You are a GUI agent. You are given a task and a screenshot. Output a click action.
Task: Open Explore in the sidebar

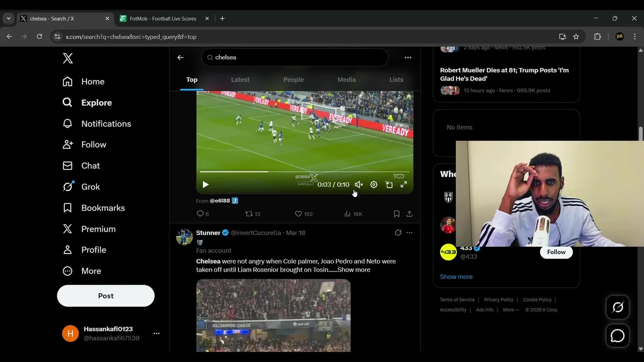pyautogui.click(x=87, y=103)
